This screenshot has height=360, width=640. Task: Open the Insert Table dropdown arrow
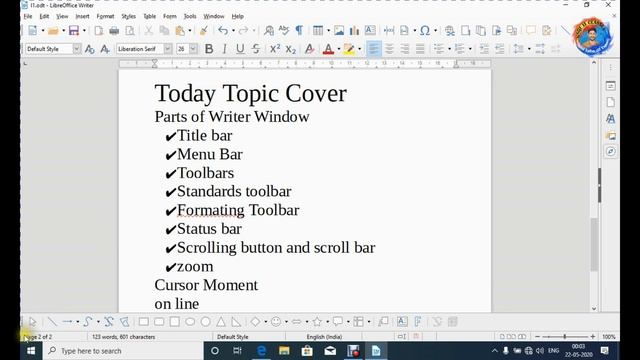pos(328,31)
